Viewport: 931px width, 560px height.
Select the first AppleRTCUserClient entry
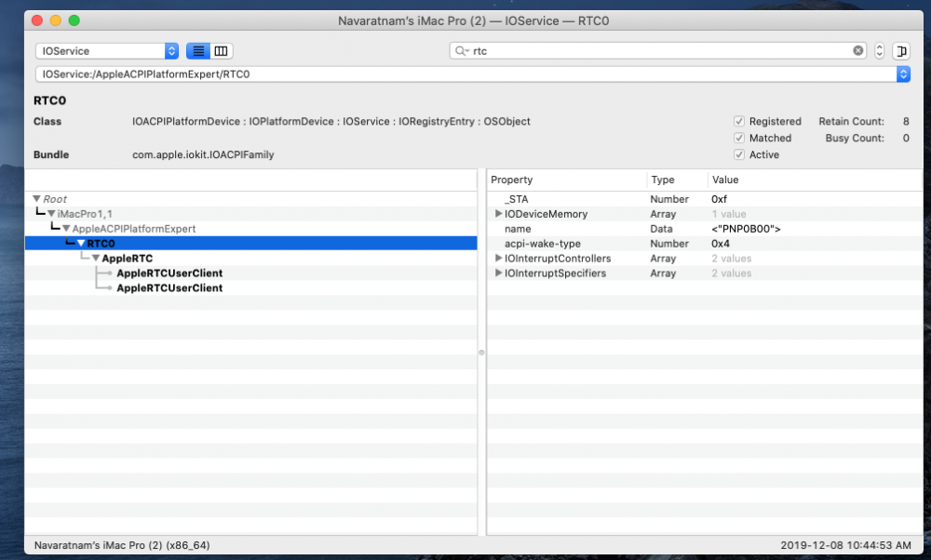(169, 273)
